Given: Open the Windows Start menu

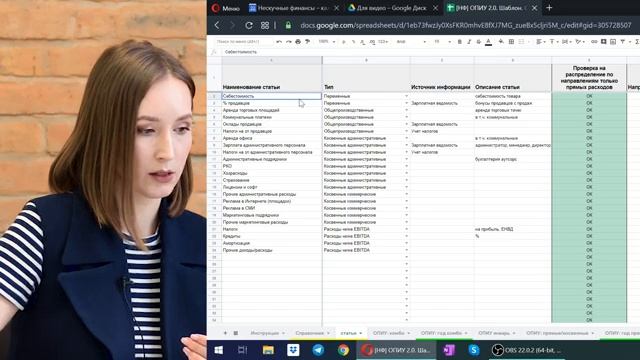Looking at the screenshot, I should pos(219,350).
